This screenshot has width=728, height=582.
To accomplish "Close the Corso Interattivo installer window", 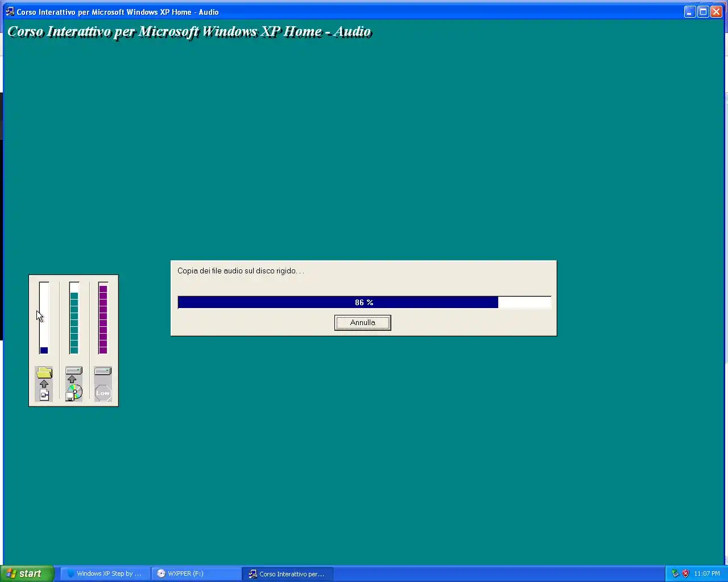I will (716, 11).
